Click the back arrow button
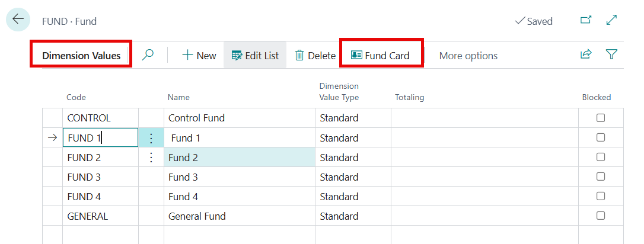Screen dimensions: 644x244 click(18, 20)
